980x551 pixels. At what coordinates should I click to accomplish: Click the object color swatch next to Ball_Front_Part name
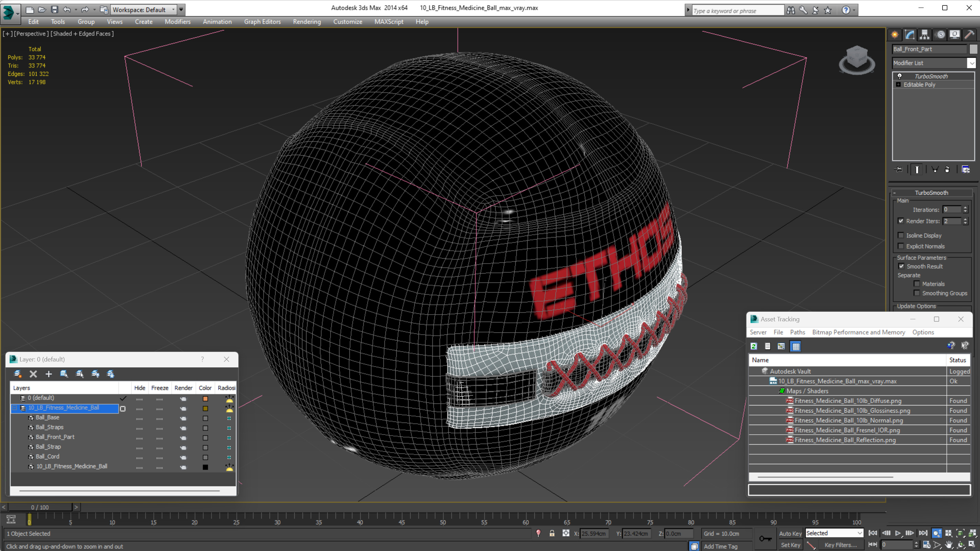click(973, 49)
